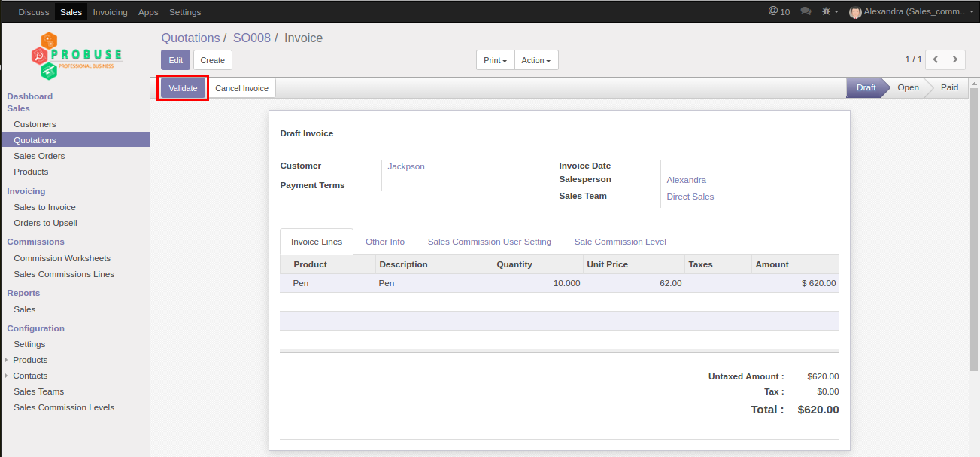Open the Action dropdown menu
The height and width of the screenshot is (457, 980).
536,60
